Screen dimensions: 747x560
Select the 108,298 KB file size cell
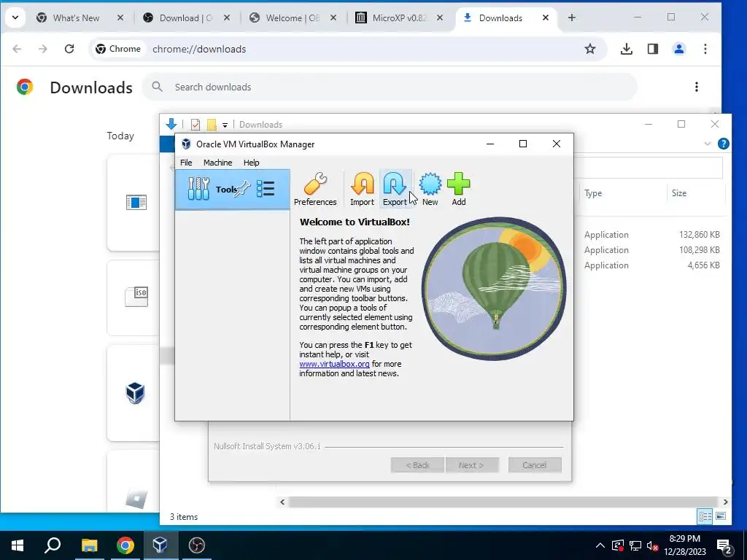coord(700,249)
